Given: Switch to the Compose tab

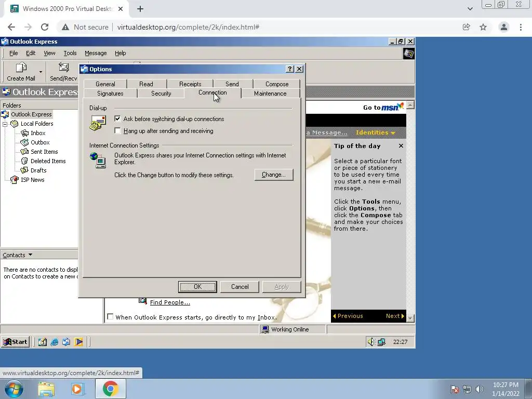Looking at the screenshot, I should click(x=277, y=84).
